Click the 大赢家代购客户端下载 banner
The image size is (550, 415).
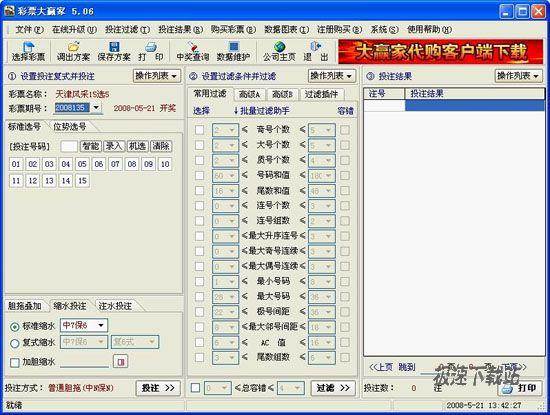point(440,52)
